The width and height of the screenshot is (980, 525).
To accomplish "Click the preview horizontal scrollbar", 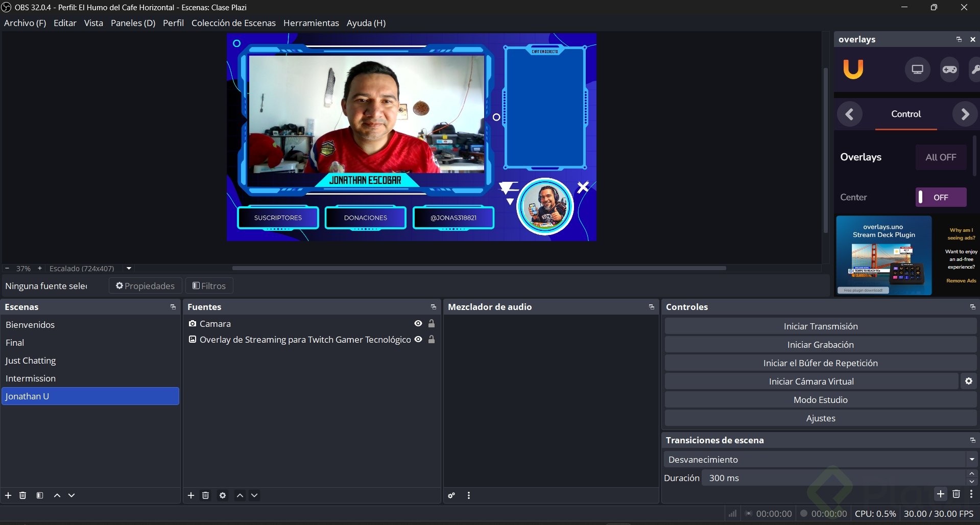I will pos(479,268).
